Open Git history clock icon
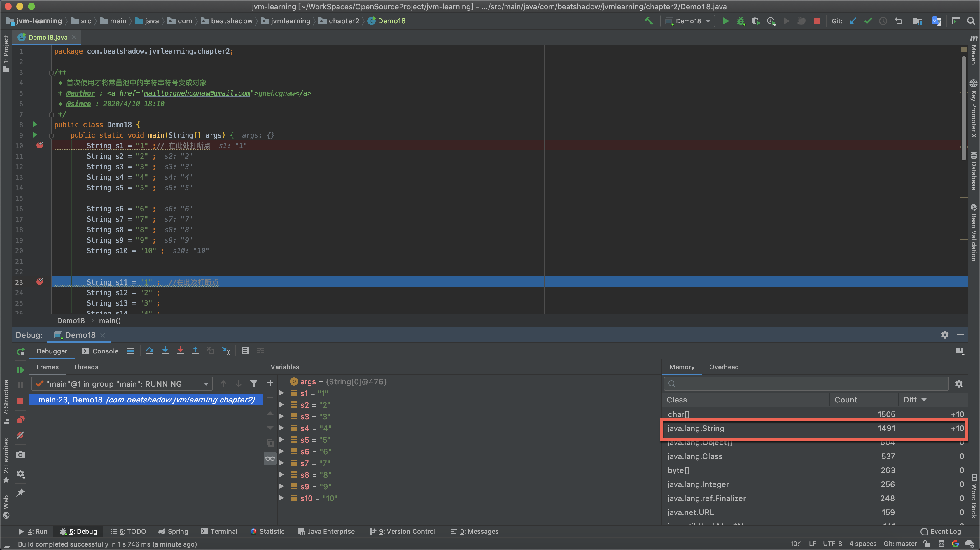Image resolution: width=980 pixels, height=550 pixels. (x=883, y=21)
